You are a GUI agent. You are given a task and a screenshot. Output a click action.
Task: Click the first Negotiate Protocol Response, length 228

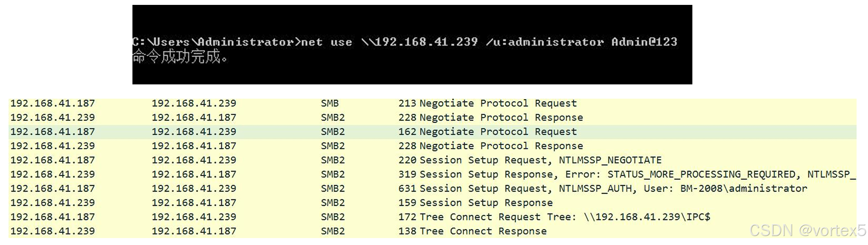432,118
